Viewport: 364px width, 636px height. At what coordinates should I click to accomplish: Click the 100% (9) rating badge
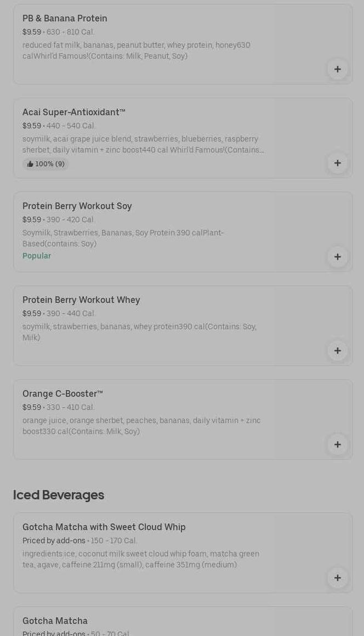click(x=46, y=164)
